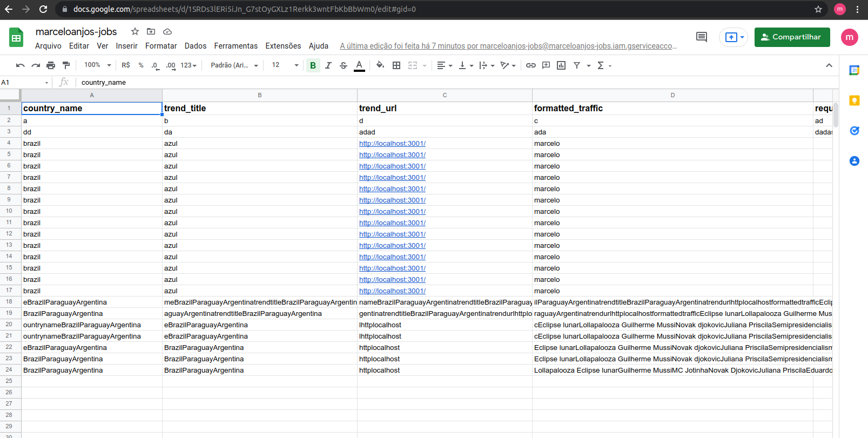Image resolution: width=868 pixels, height=438 pixels.
Task: Toggle italic formatting
Action: tap(328, 65)
